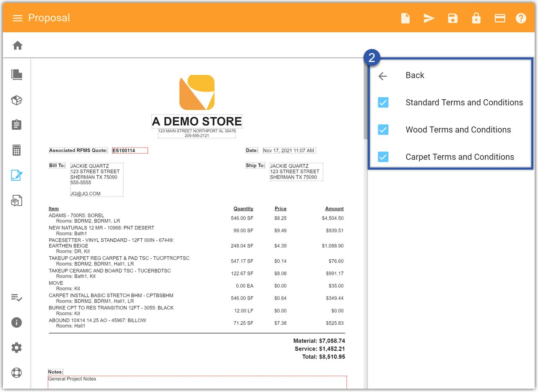Click the Amount column header

334,209
